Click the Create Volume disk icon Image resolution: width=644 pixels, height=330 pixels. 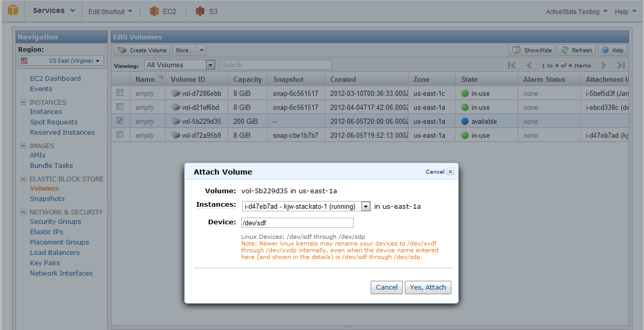pos(122,50)
